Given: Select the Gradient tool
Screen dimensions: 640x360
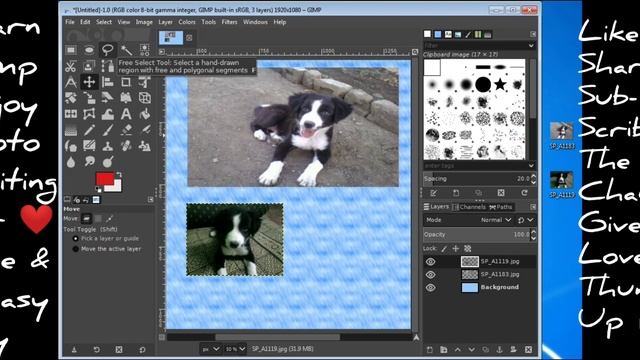Looking at the screenshot, I should (x=71, y=130).
